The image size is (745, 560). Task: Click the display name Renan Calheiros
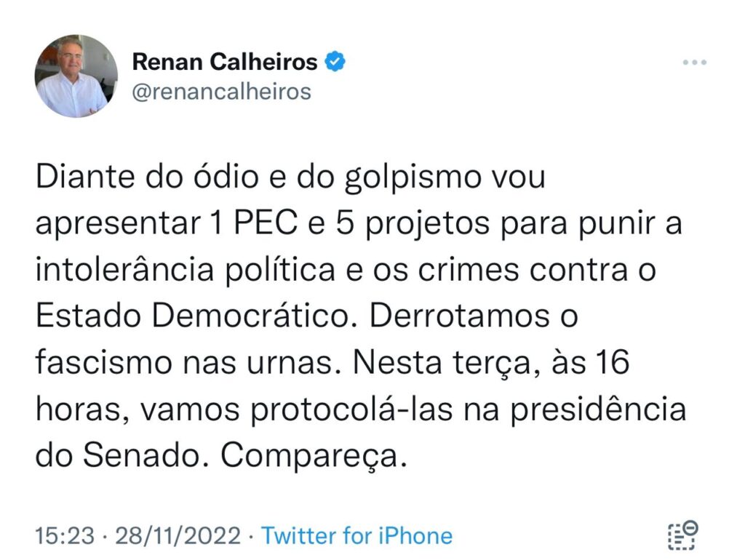(224, 63)
